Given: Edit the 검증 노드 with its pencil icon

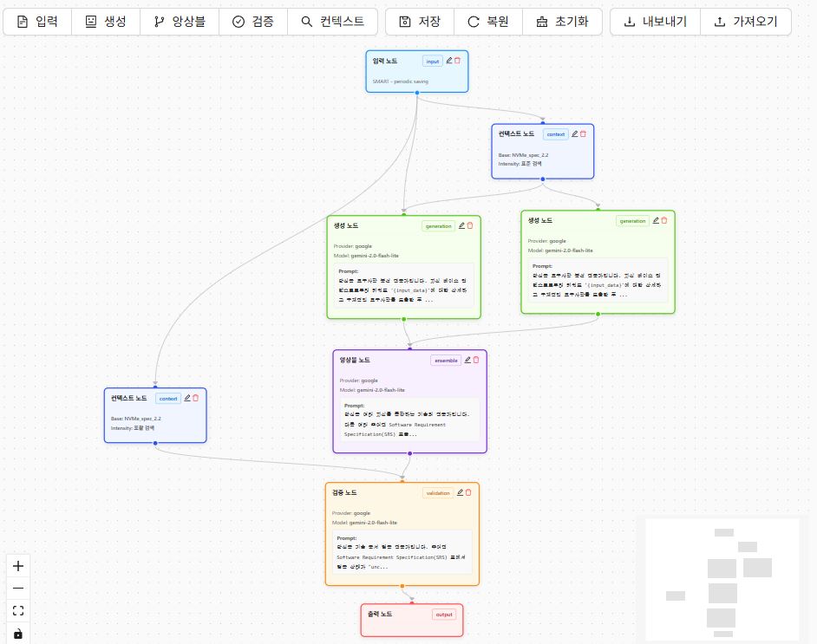Looking at the screenshot, I should [460, 492].
